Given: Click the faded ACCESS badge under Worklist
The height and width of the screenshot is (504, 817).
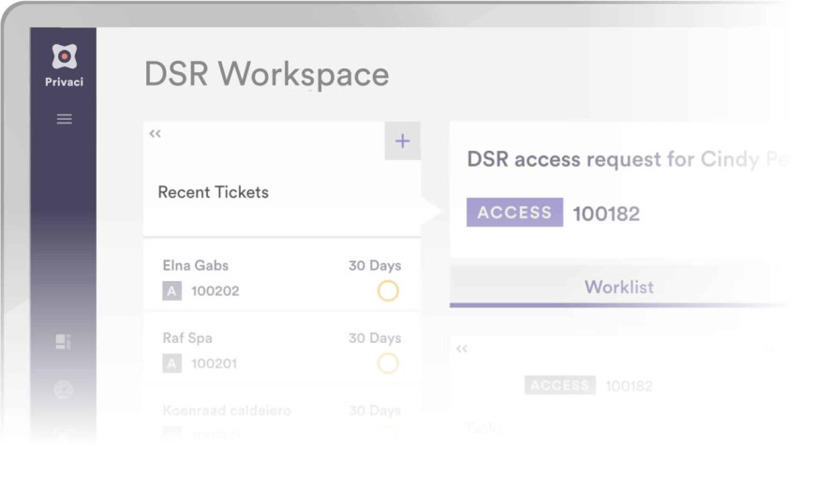Looking at the screenshot, I should click(559, 385).
